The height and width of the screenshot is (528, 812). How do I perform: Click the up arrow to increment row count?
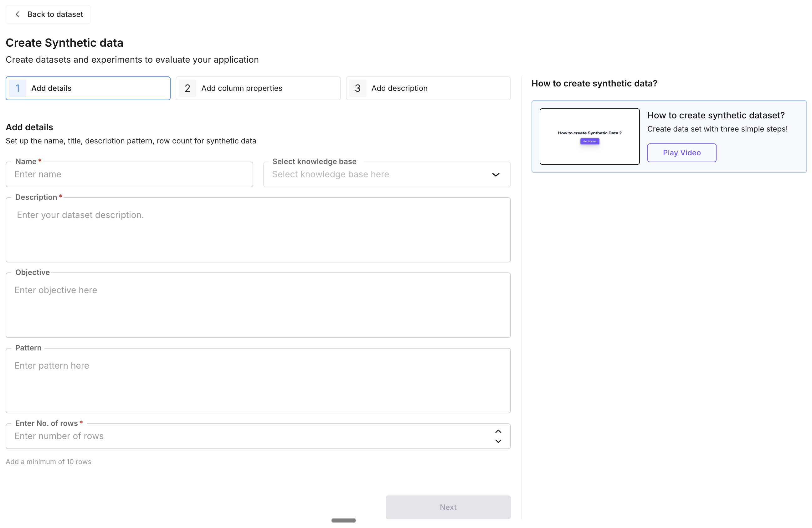coord(498,431)
